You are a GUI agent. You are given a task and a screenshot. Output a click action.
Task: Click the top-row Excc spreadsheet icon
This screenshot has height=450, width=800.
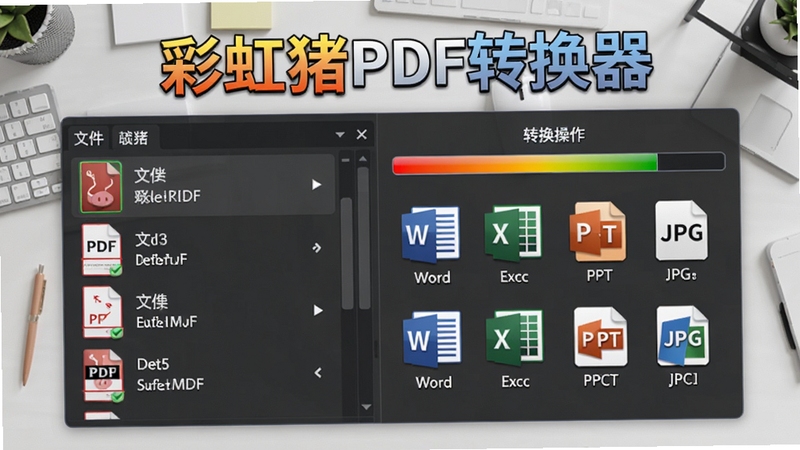click(513, 233)
